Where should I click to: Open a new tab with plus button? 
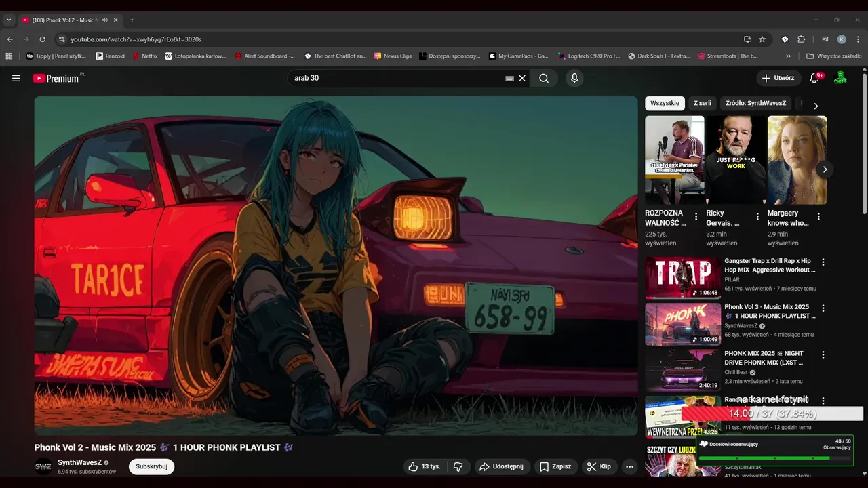pos(132,20)
